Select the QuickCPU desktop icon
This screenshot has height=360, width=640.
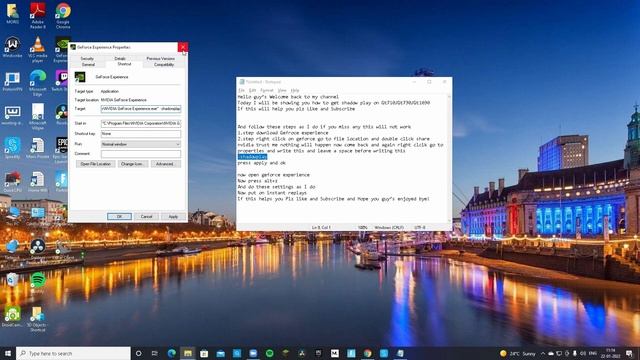[x=12, y=182]
